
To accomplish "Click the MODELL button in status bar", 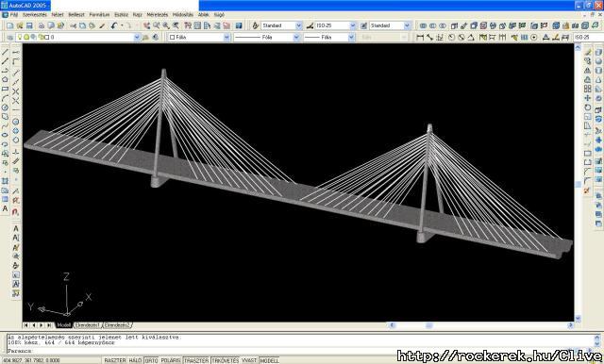I will [x=269, y=360].
